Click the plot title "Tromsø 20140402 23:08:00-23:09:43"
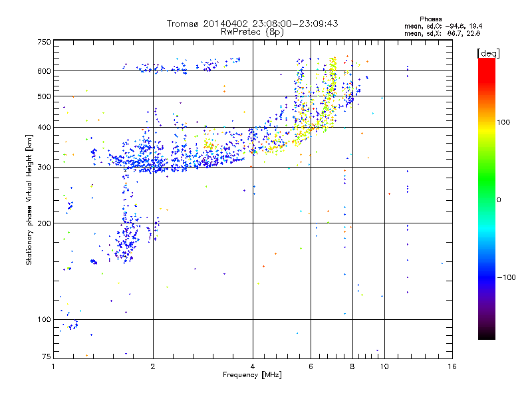Viewport: 532px width, 399px height. (252, 23)
